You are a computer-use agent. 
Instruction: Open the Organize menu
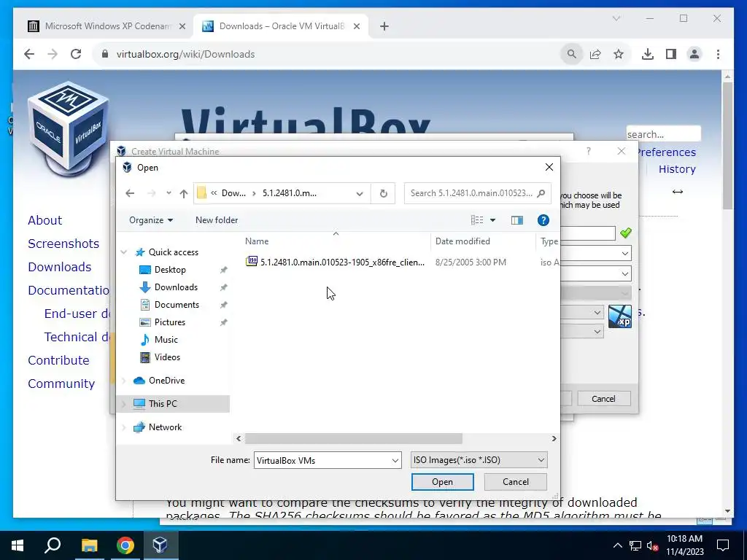151,220
